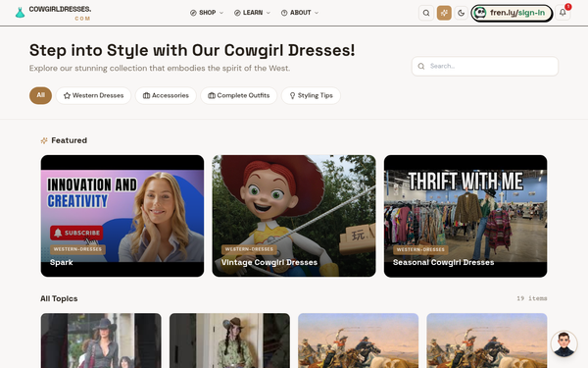Select Western Dresses filter
Viewport: 588px width, 368px height.
93,95
